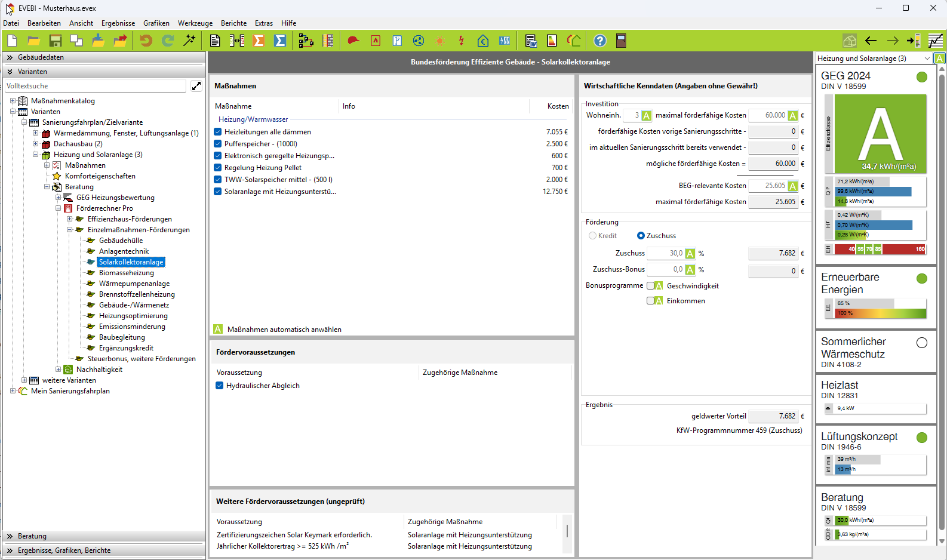
Task: Click the magic wand assistant icon
Action: [189, 41]
